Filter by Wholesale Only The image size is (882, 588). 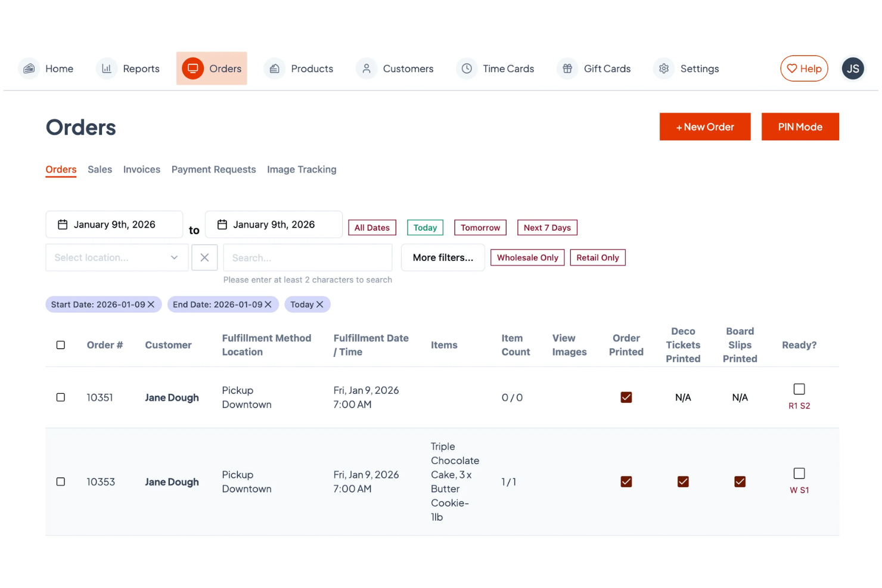[527, 257]
